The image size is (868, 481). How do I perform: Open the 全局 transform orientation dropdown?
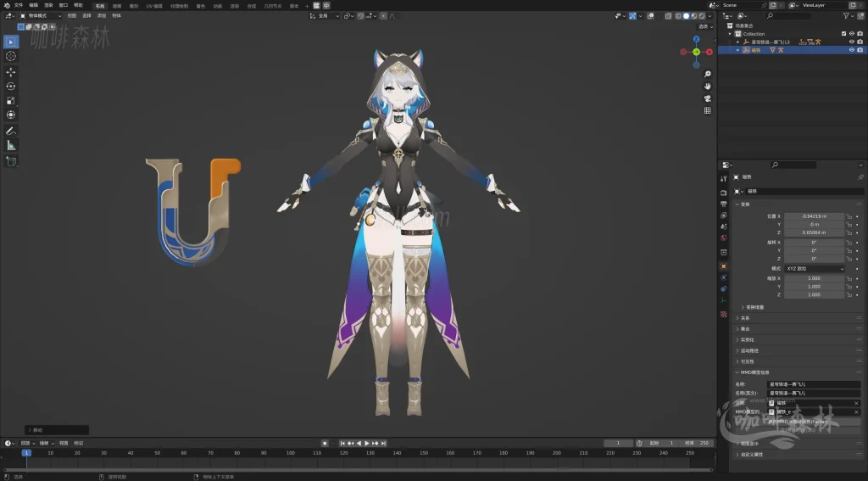tap(324, 16)
